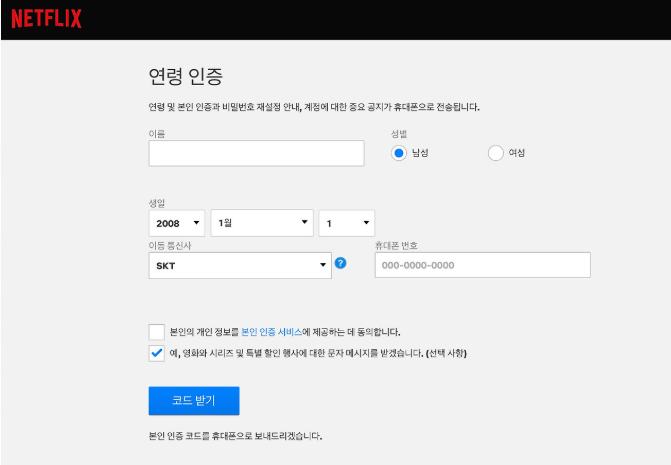
Task: Select the 남성 radio button
Action: tap(398, 153)
